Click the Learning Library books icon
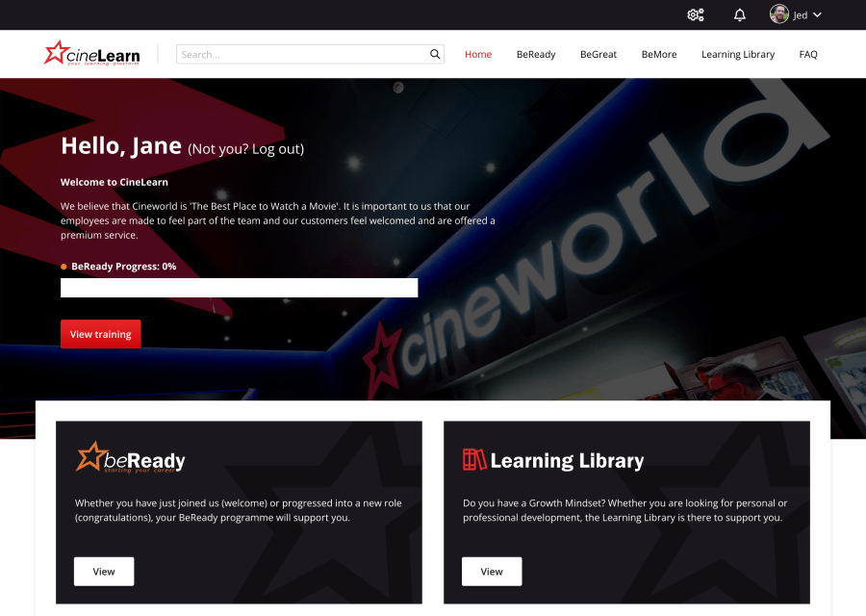The height and width of the screenshot is (616, 866). [474, 460]
